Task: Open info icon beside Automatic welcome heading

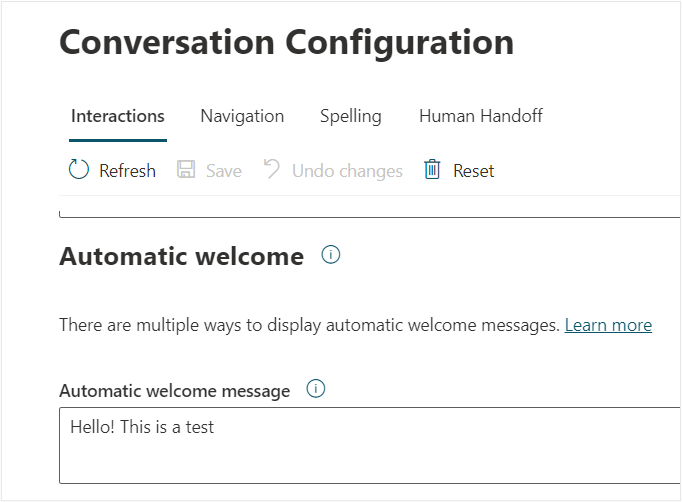Action: pos(331,254)
